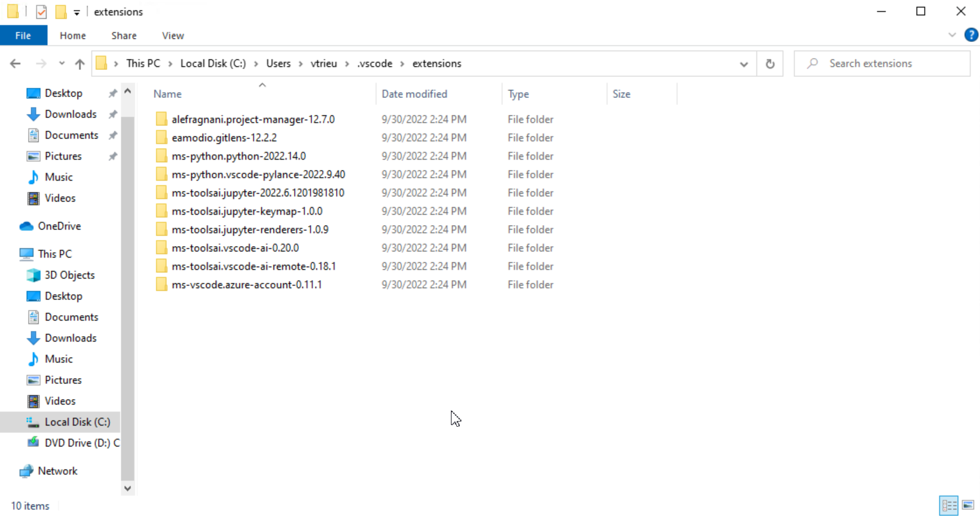This screenshot has width=980, height=516.
Task: Select the ms-toolsai.vscode-ai-remote-0.18.1 folder
Action: (254, 266)
